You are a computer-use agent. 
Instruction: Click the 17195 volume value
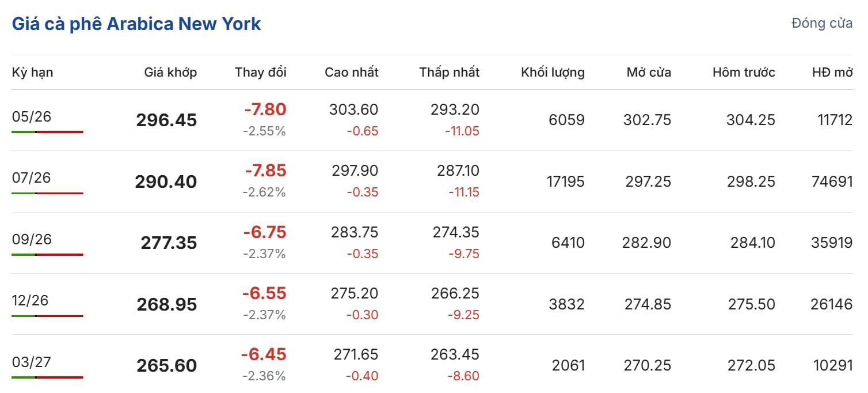click(565, 182)
